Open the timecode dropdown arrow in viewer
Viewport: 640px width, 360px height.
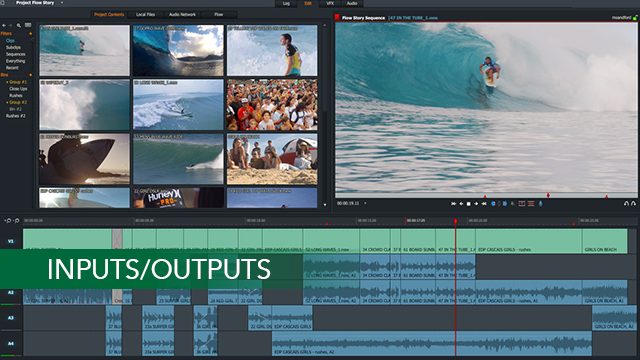click(x=365, y=203)
